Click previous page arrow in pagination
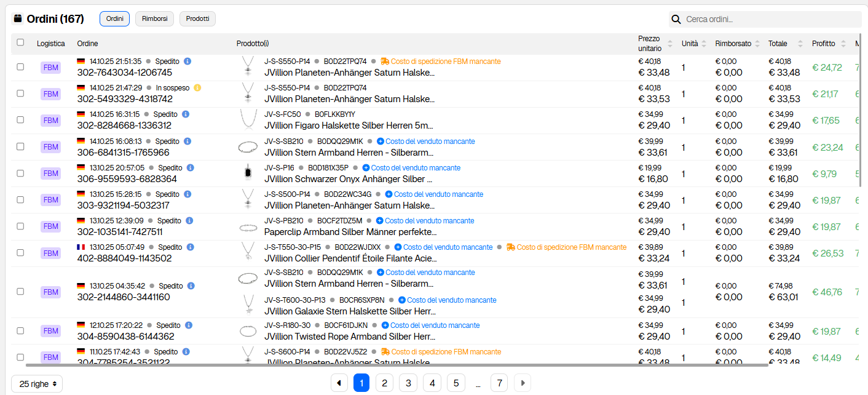Image resolution: width=868 pixels, height=395 pixels. (x=339, y=383)
